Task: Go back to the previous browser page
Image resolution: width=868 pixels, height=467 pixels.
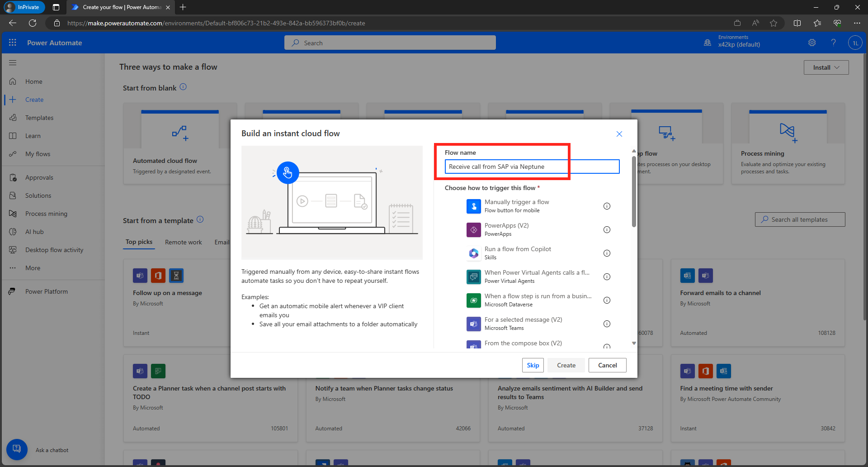Action: (x=13, y=23)
